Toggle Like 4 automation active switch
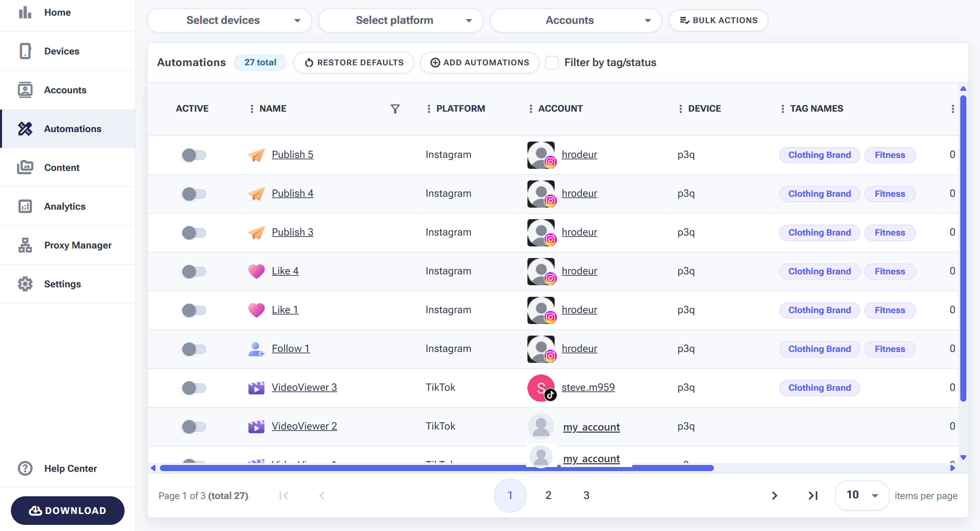 tap(194, 271)
